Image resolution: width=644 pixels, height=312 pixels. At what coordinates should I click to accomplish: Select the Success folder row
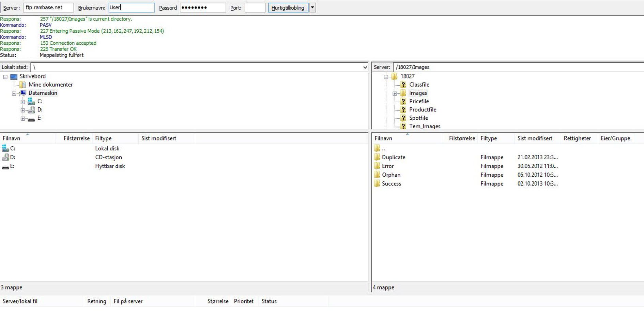pyautogui.click(x=391, y=184)
